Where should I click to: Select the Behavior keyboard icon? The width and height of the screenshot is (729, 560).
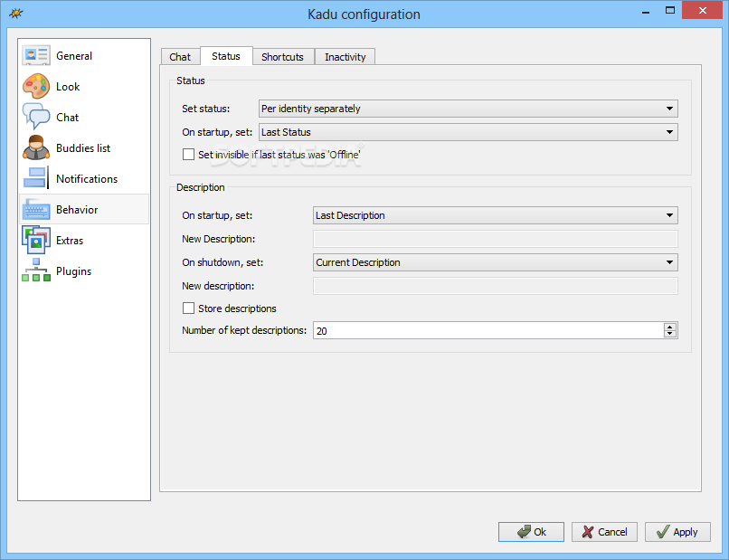36,209
